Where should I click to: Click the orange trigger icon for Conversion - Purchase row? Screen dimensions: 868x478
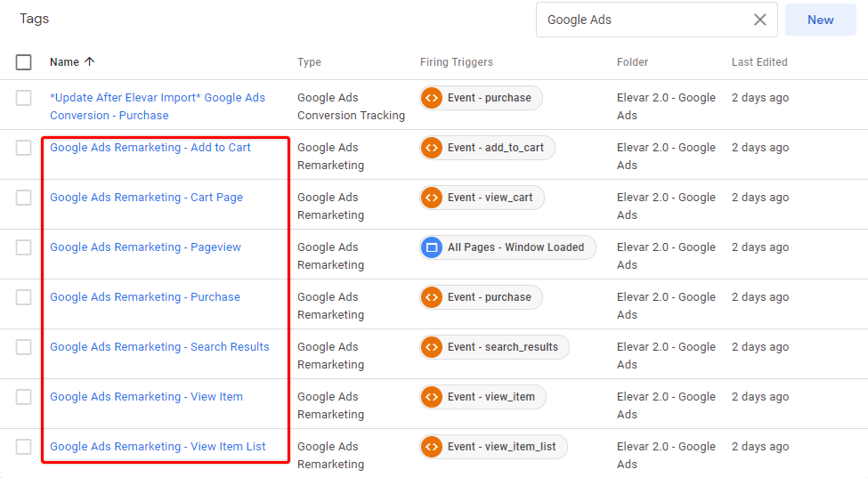pyautogui.click(x=432, y=98)
